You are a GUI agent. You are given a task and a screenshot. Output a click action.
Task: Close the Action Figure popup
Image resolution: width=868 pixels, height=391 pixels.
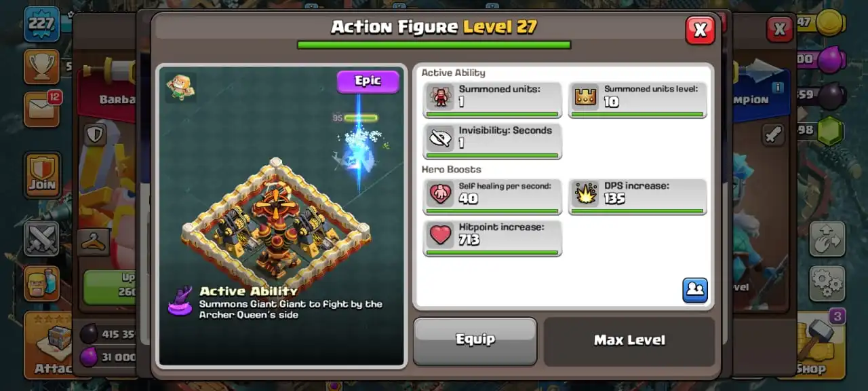click(700, 30)
